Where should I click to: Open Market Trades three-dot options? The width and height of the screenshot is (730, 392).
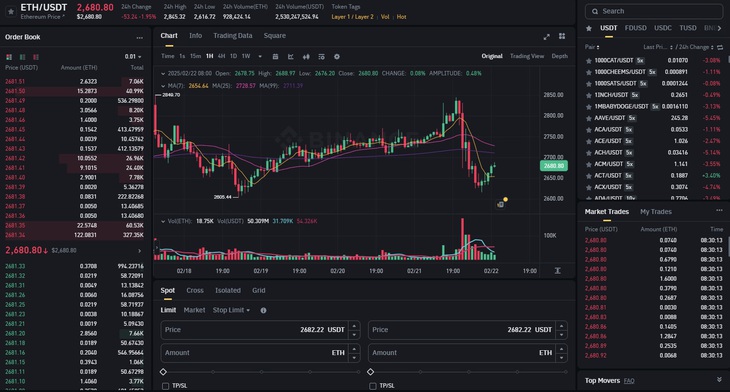pos(719,211)
